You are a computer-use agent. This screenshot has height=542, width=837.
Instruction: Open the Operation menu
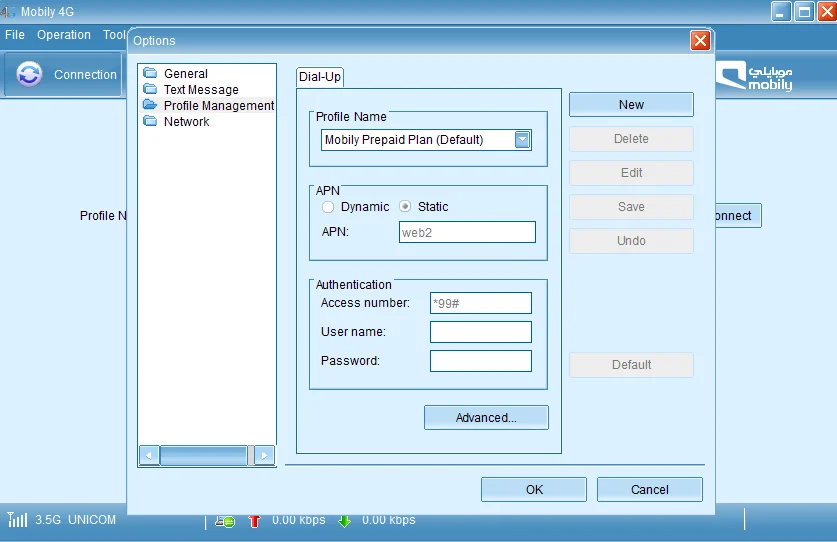point(64,35)
